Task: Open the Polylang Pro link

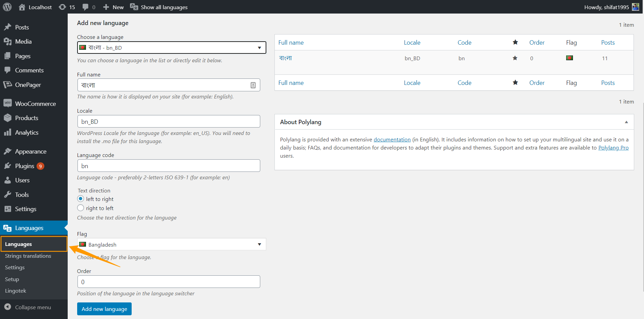Action: pyautogui.click(x=613, y=148)
